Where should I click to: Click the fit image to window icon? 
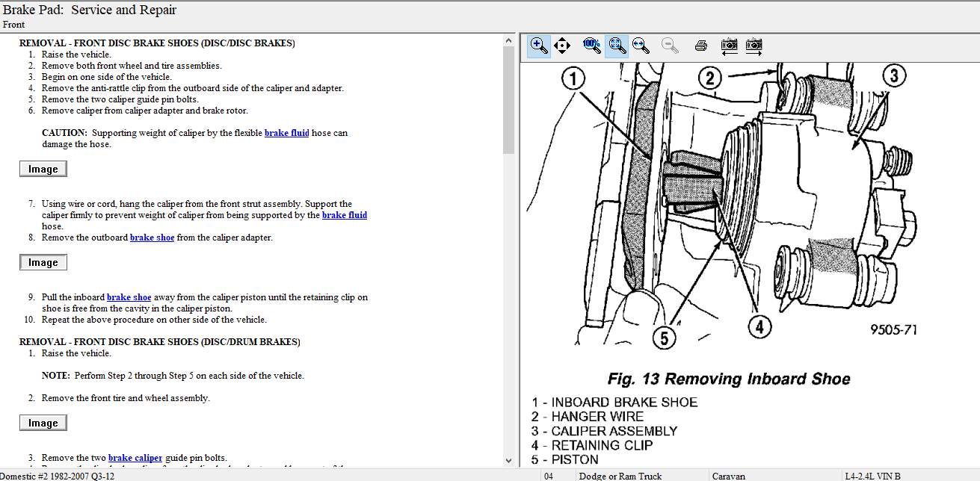(617, 46)
